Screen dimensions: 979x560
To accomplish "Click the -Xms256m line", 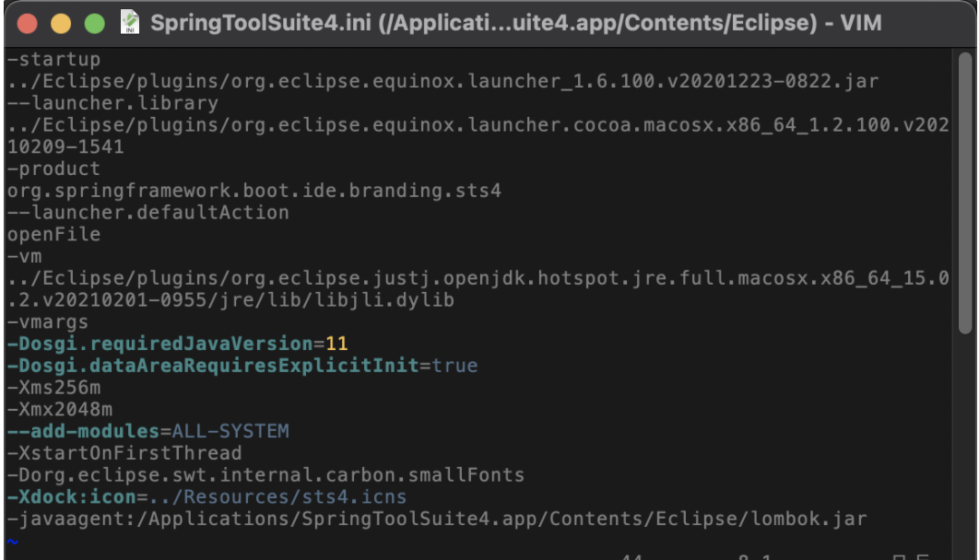I will coord(53,387).
